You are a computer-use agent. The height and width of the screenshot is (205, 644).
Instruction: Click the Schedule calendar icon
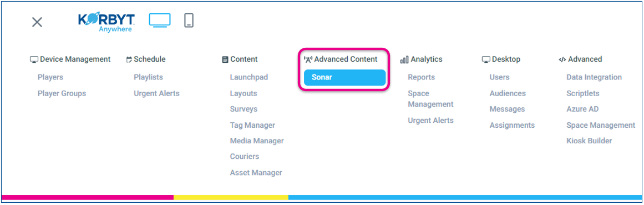coord(129,59)
